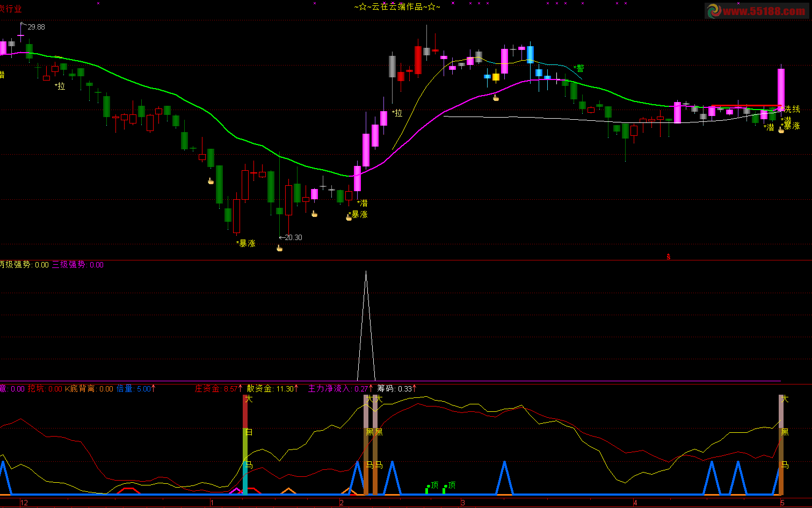The image size is (812, 508).
Task: Click the white 筹码 0.33 readout
Action: tap(397, 389)
